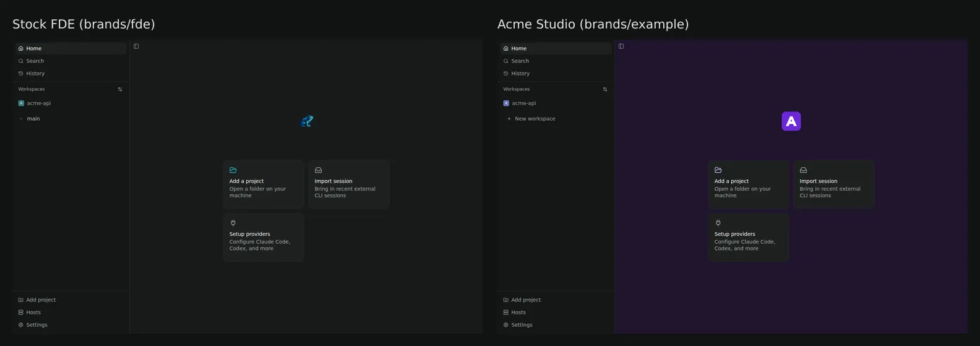This screenshot has width=980, height=346.
Task: Click Workspaces label in Stock FDE
Action: (31, 89)
